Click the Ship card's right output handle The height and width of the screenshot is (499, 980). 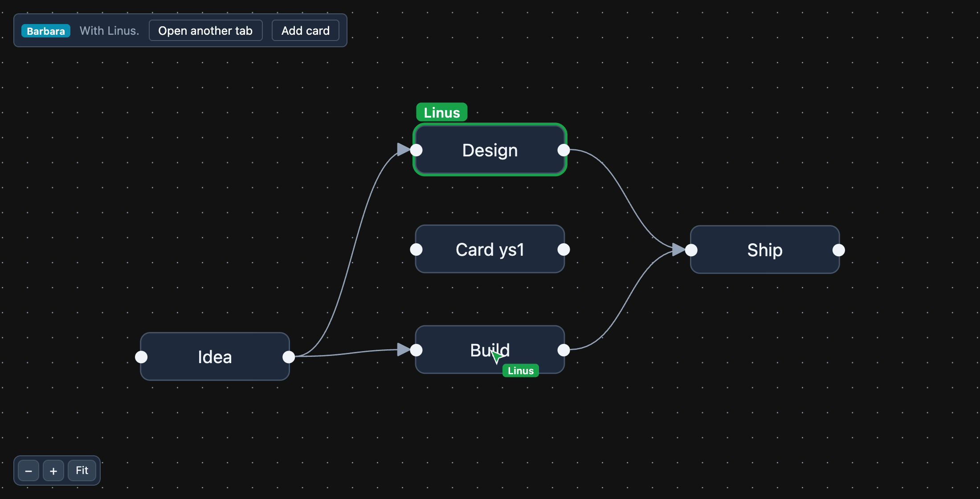click(x=838, y=250)
